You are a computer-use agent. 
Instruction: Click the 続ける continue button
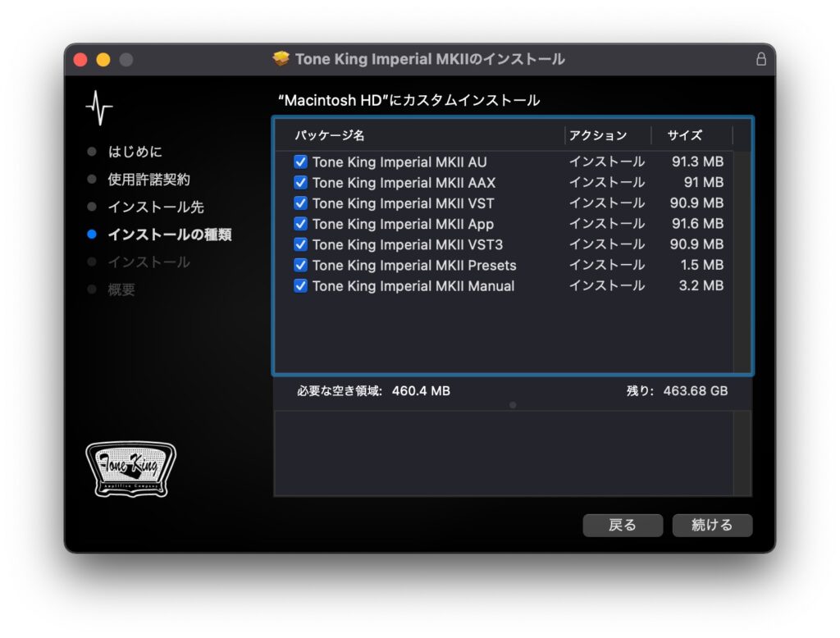(711, 526)
